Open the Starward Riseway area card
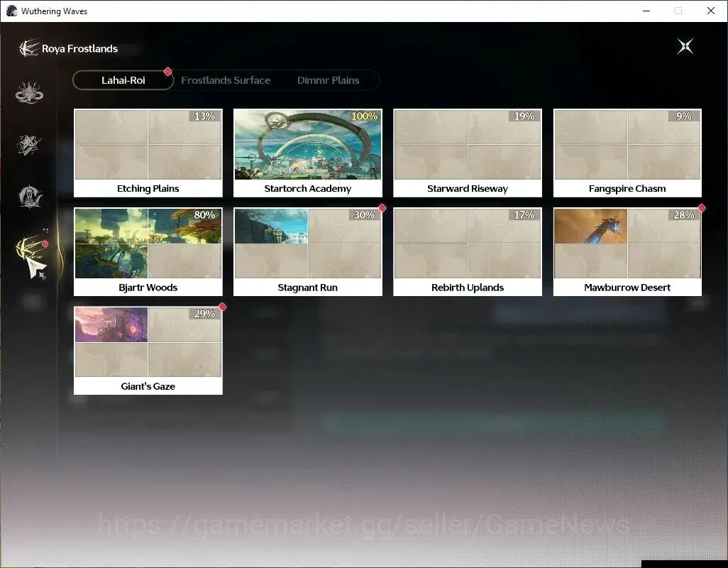Screen dimensions: 728x568 (468, 153)
